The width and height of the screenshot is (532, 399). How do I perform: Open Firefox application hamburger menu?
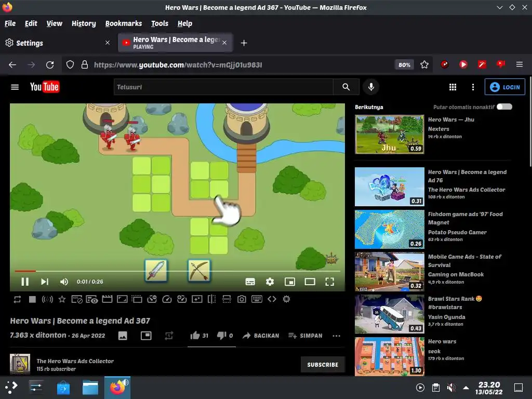519,64
